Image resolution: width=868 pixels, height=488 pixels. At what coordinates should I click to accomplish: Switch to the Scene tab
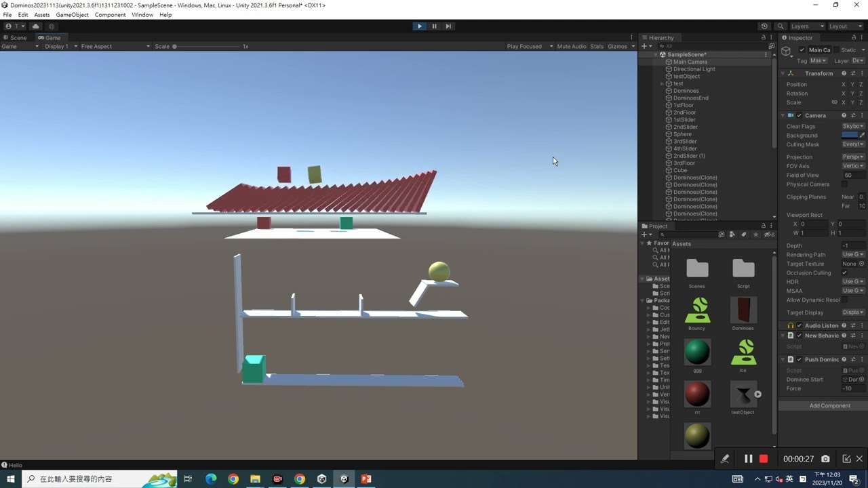click(16, 38)
